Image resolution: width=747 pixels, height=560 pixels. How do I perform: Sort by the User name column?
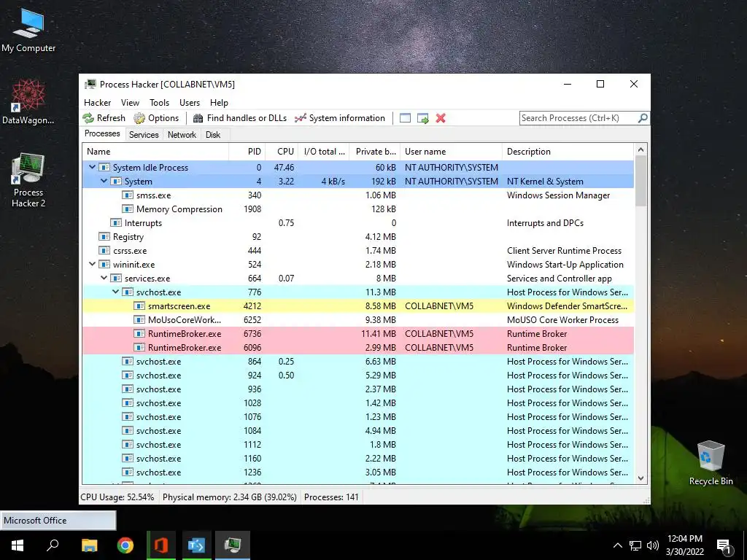pos(451,152)
